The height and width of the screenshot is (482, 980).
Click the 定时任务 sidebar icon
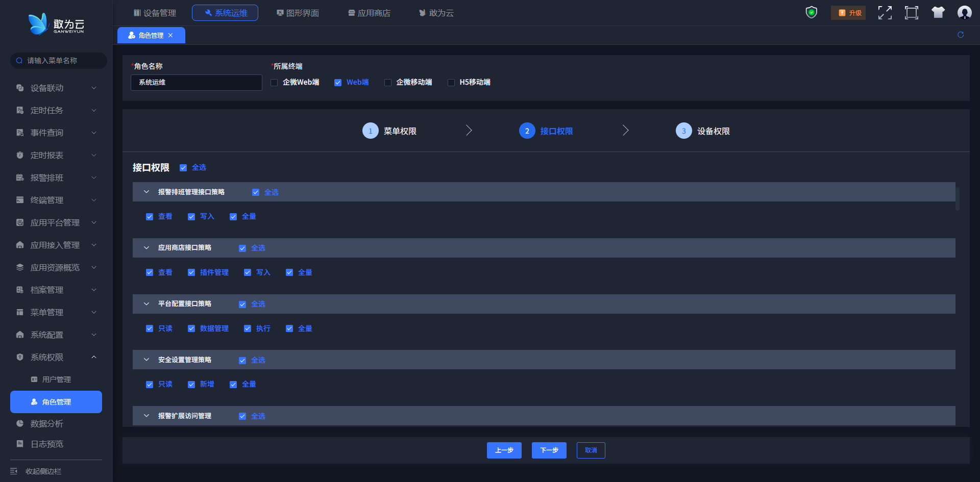pos(20,110)
